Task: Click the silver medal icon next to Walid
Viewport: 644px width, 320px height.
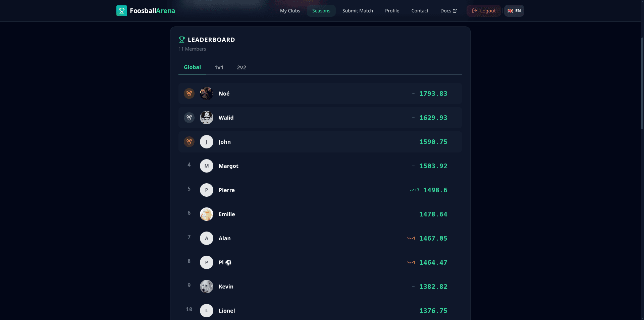Action: coord(189,118)
